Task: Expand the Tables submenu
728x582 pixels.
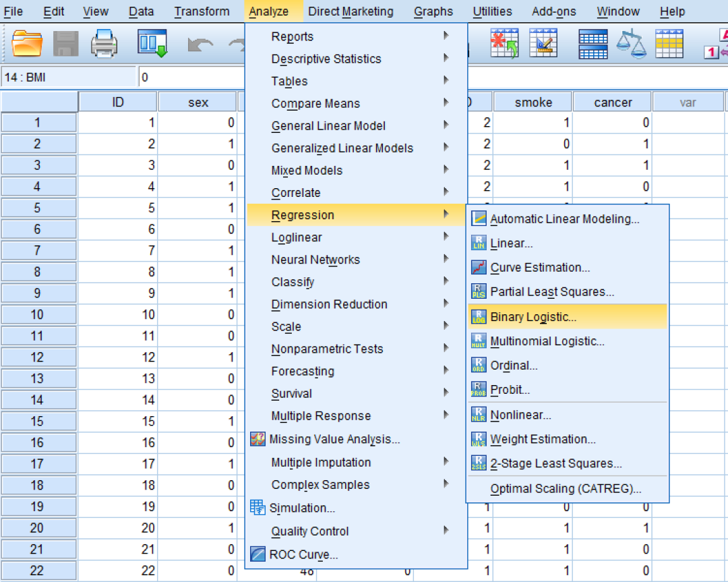Action: click(356, 81)
